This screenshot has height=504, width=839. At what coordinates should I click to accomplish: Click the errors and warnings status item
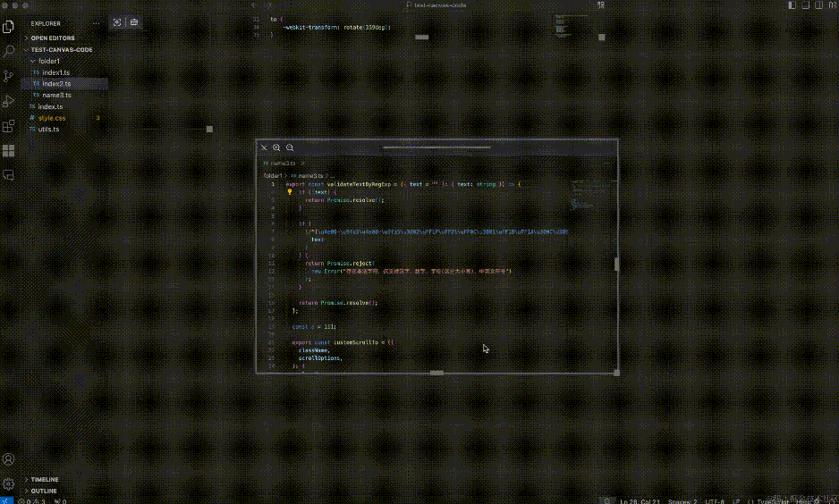[32, 501]
